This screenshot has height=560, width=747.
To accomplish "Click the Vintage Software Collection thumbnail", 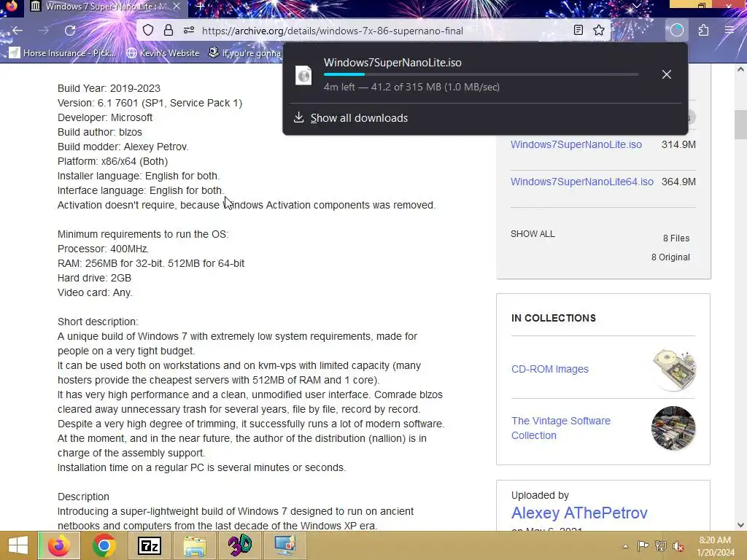I will [x=673, y=428].
